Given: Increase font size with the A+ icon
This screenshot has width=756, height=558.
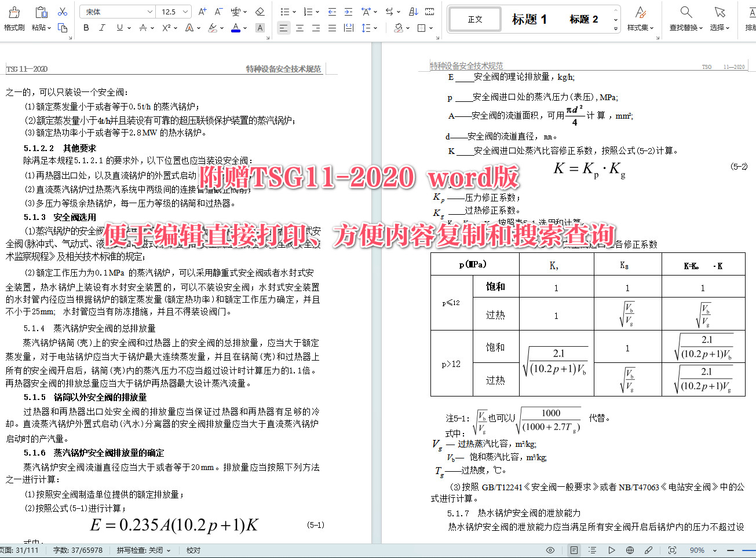Looking at the screenshot, I should point(202,12).
